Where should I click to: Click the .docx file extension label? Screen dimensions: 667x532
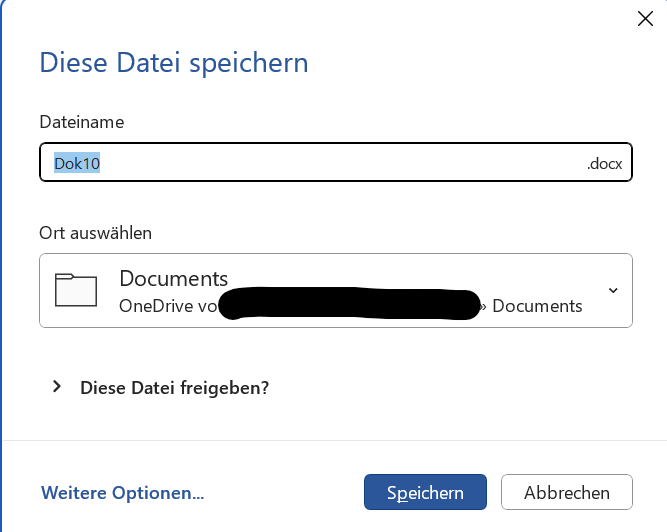coord(605,163)
